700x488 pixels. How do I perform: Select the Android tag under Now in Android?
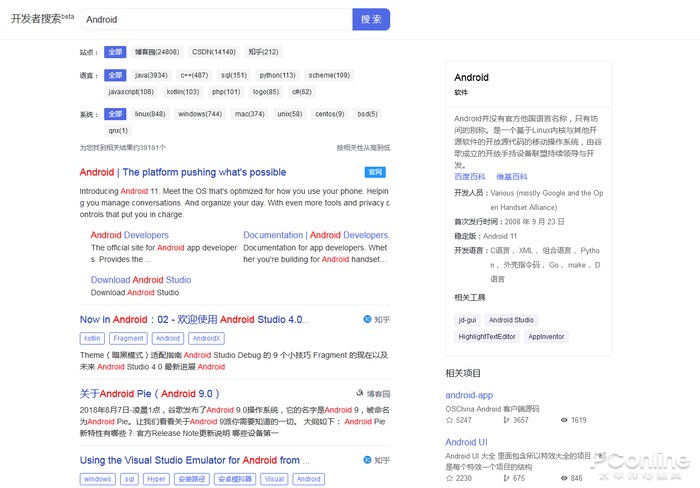point(168,338)
